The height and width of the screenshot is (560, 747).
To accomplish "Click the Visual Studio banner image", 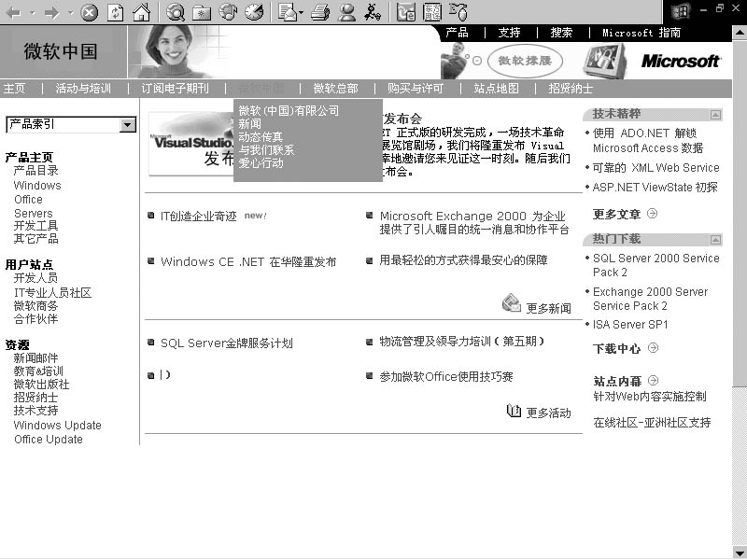I will pyautogui.click(x=191, y=144).
